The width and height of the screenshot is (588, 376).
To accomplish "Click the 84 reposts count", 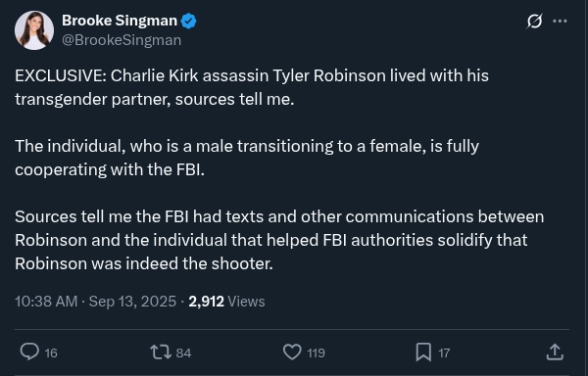I will click(x=183, y=352).
